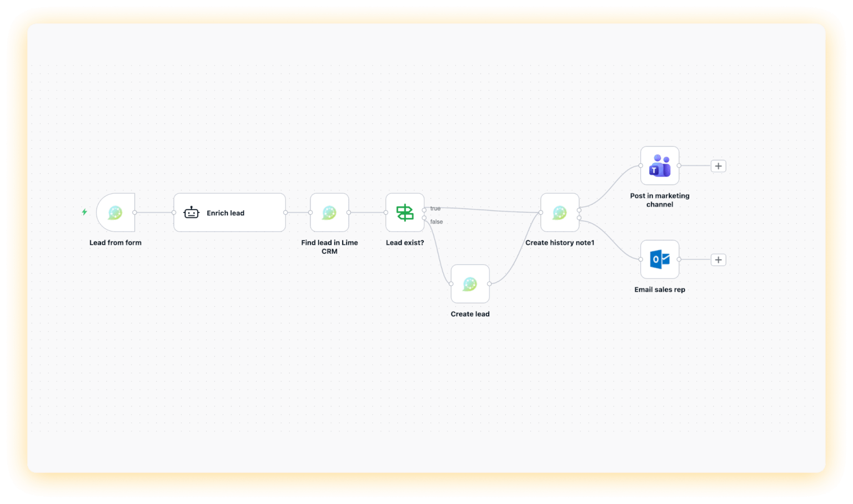Click the 'false' branch label
Image resolution: width=853 pixels, height=504 pixels.
tap(436, 221)
